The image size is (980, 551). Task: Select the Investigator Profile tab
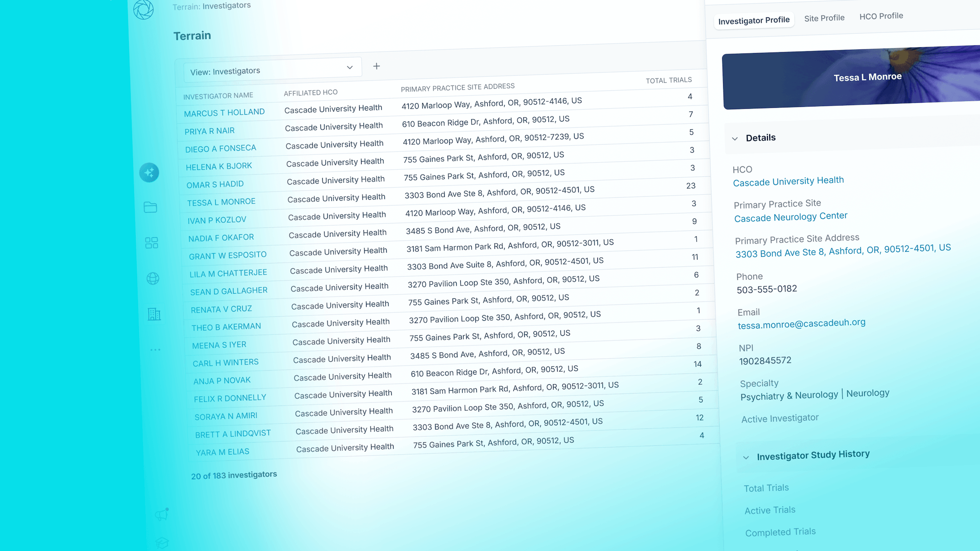pyautogui.click(x=754, y=21)
